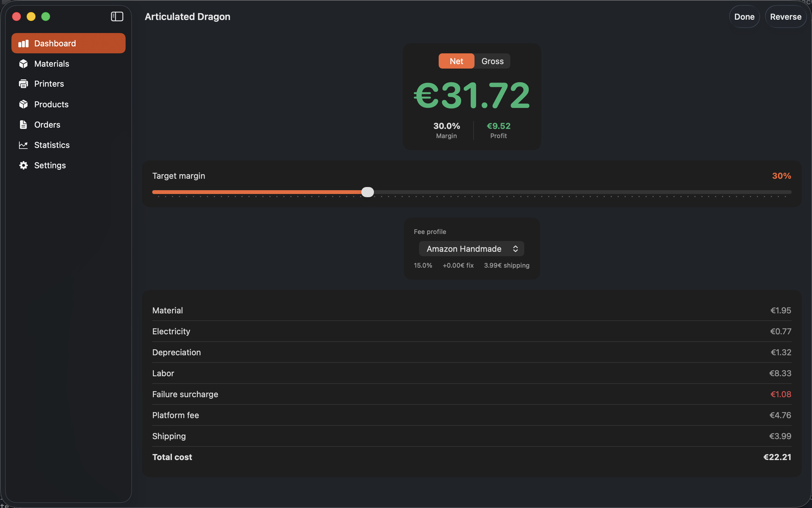Click the unfilled Target margin slider track
This screenshot has width=812, height=508.
[583, 192]
